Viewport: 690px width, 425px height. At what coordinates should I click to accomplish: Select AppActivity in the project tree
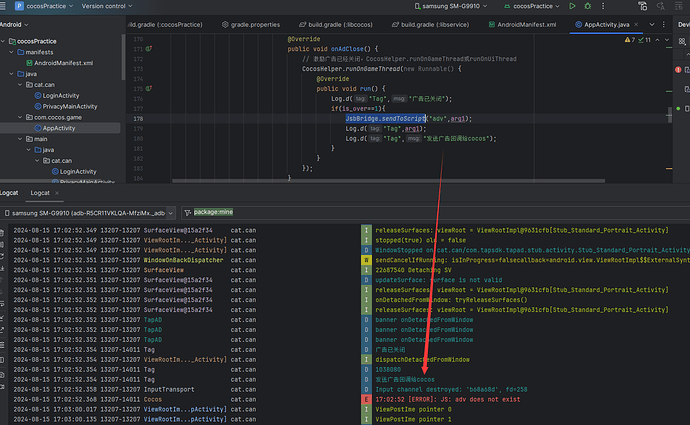(x=59, y=128)
